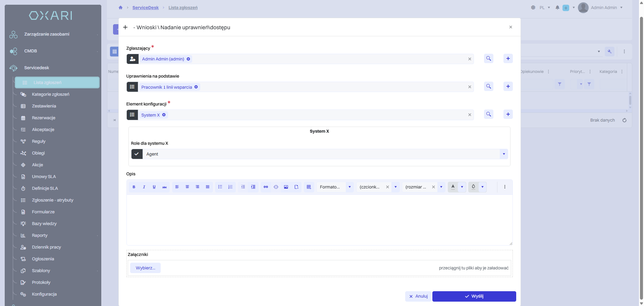The height and width of the screenshot is (306, 644).
Task: Insert bulleted list in editor
Action: (220, 187)
